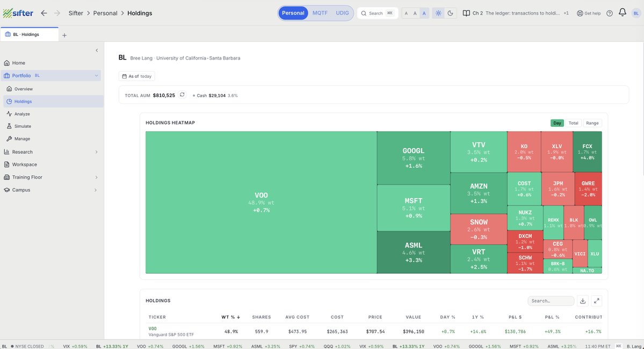Select the GOOGL heatmap tile
Screen dimensions: 644x349
point(414,158)
